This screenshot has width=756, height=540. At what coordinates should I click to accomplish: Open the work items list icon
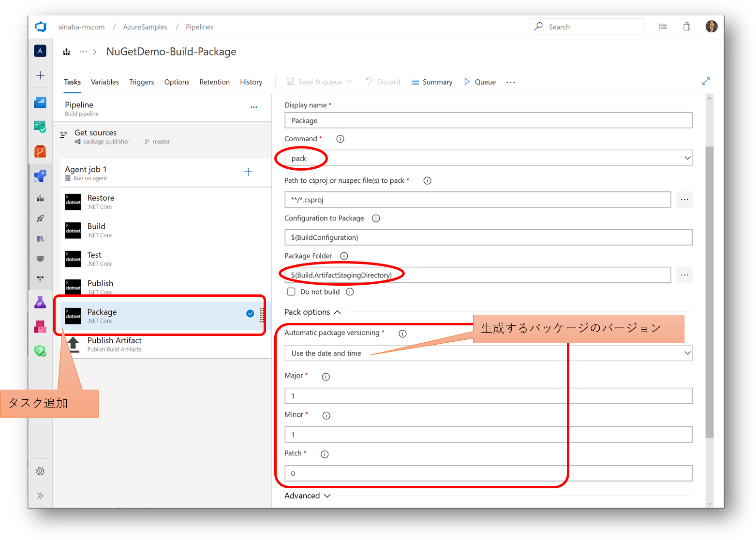(663, 27)
